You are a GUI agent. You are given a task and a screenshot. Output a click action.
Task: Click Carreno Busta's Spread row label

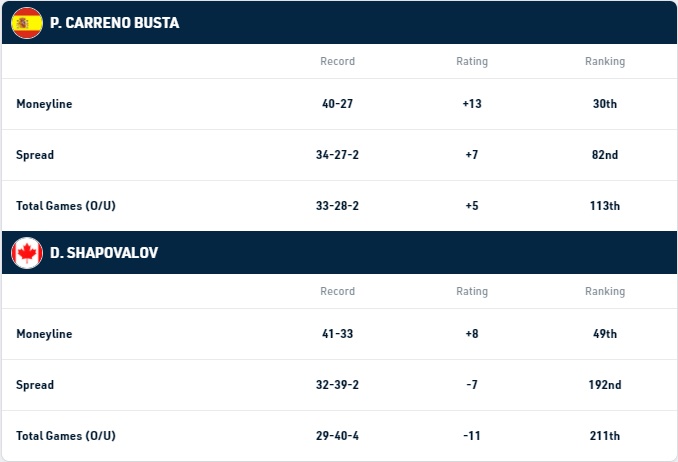[35, 155]
